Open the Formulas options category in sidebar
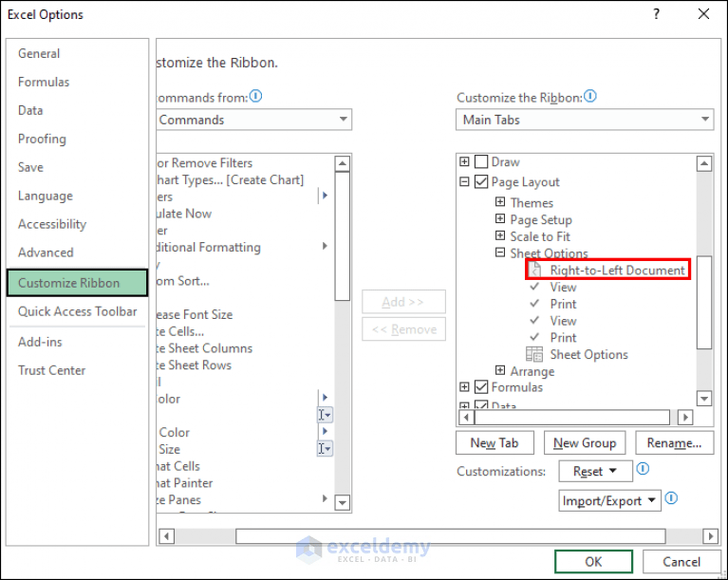 point(44,82)
